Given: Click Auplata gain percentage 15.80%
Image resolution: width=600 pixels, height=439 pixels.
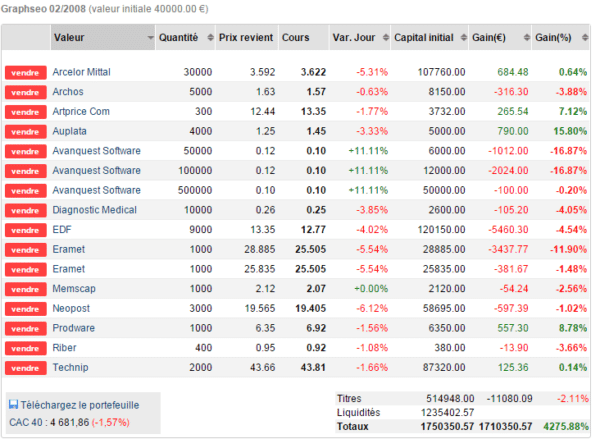Looking at the screenshot, I should pos(570,131).
